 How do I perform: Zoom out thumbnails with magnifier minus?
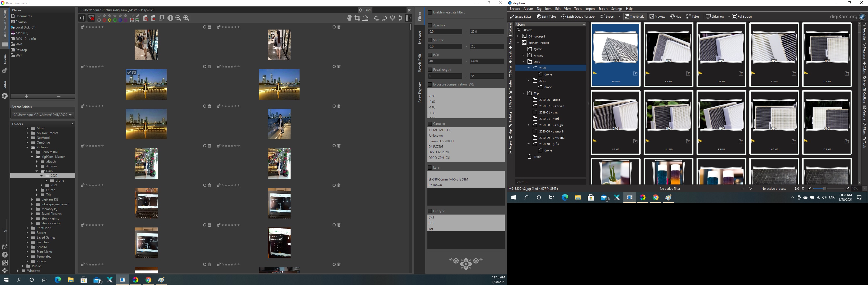point(178,18)
